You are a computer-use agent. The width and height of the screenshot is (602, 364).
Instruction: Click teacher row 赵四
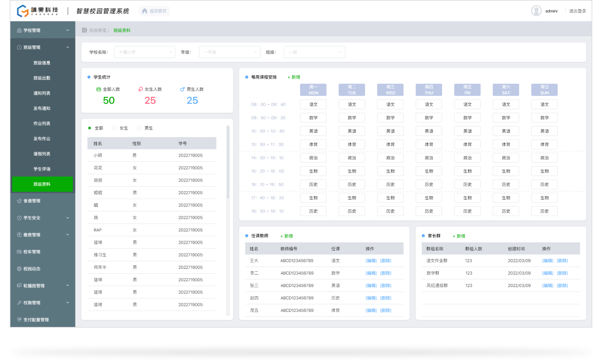pos(324,298)
